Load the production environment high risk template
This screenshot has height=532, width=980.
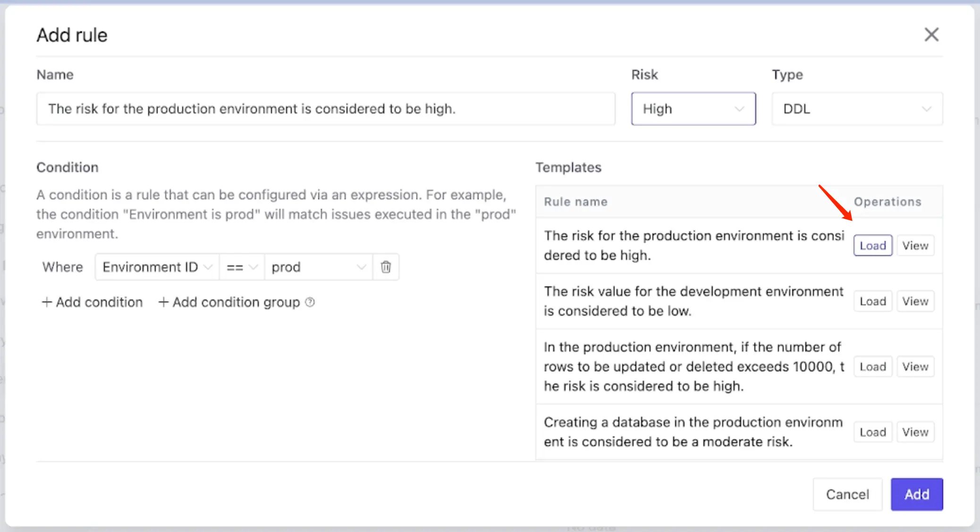[872, 245]
